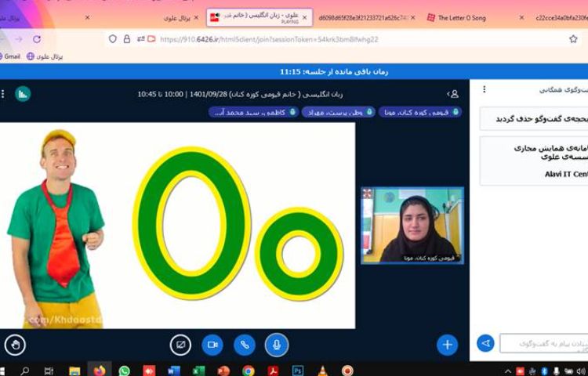Open the public chat three-dot options menu
The image size is (588, 376).
pos(485,89)
